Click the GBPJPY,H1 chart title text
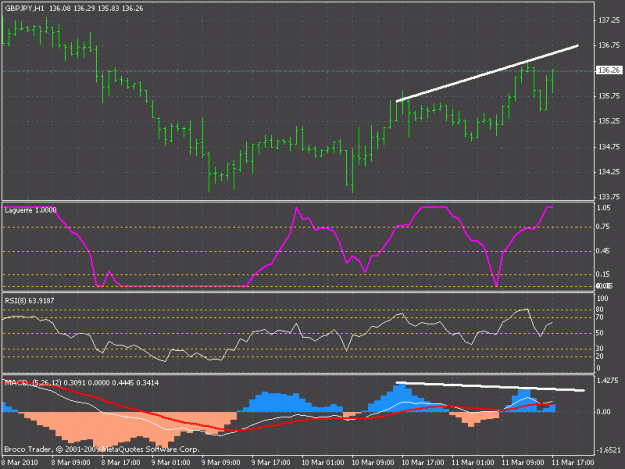Viewport: 625px width, 469px height. pos(24,8)
